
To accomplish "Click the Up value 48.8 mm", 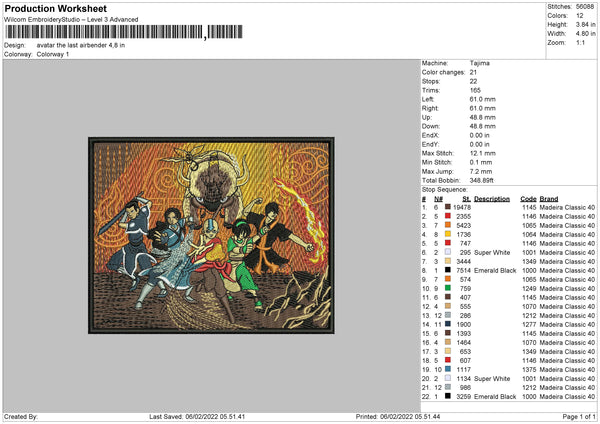I will point(483,117).
